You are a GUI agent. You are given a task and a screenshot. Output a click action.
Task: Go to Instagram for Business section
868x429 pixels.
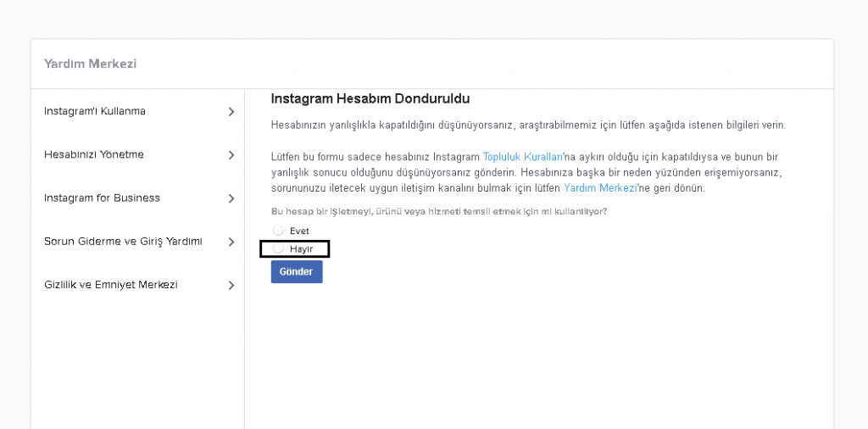click(x=102, y=198)
